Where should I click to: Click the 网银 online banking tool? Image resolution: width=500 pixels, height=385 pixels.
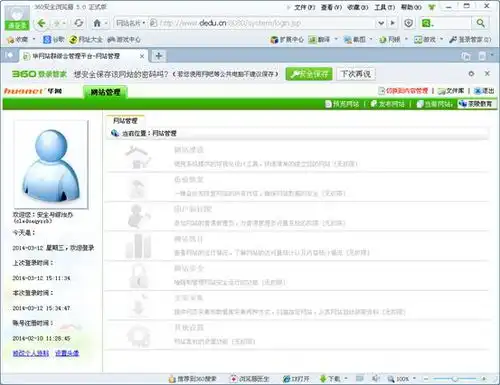390,40
